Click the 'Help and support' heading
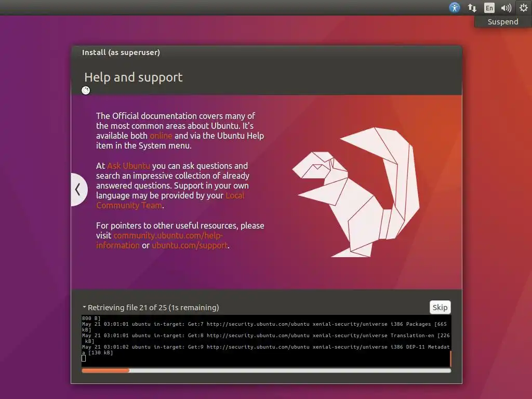Viewport: 532px width, 399px height. (x=134, y=77)
